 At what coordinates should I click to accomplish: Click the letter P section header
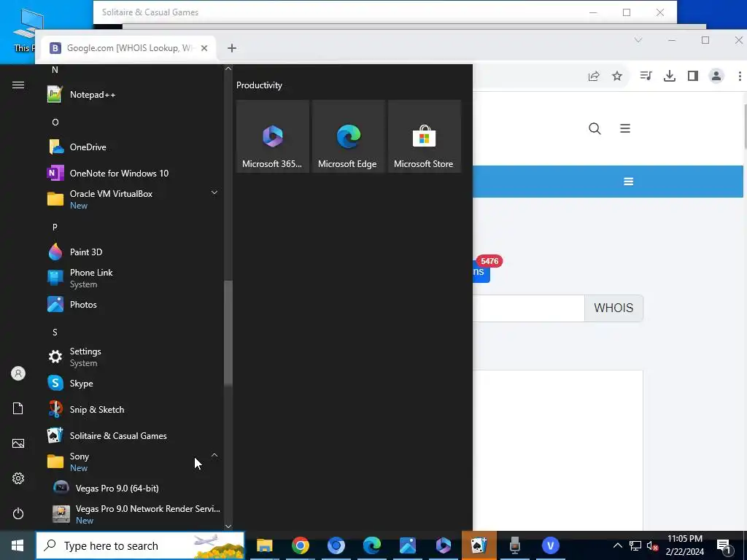[x=55, y=227]
